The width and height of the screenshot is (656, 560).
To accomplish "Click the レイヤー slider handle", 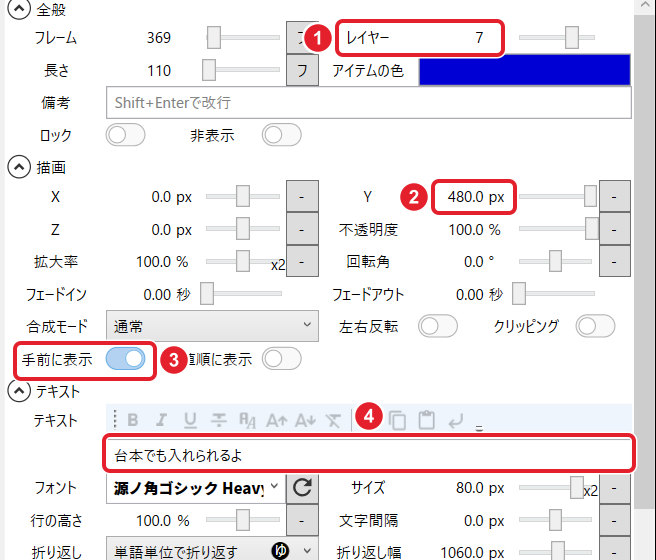I will pyautogui.click(x=571, y=38).
